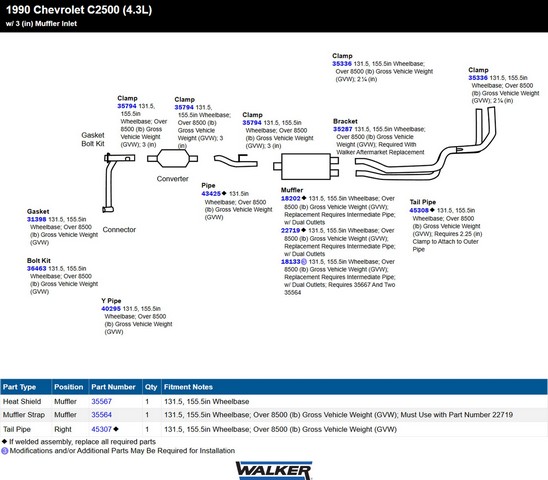Viewport: 548px width, 480px height.
Task: Click the Part Type column header
Action: pos(26,387)
